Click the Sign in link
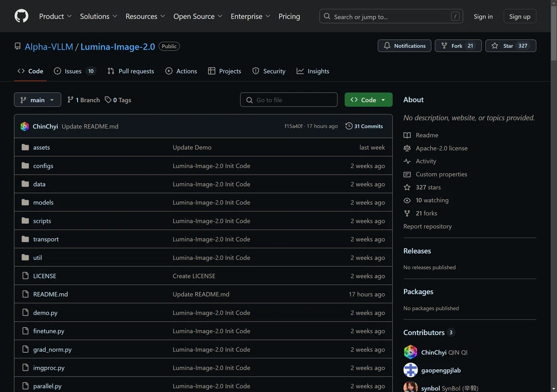The width and height of the screenshot is (557, 392). pyautogui.click(x=483, y=16)
